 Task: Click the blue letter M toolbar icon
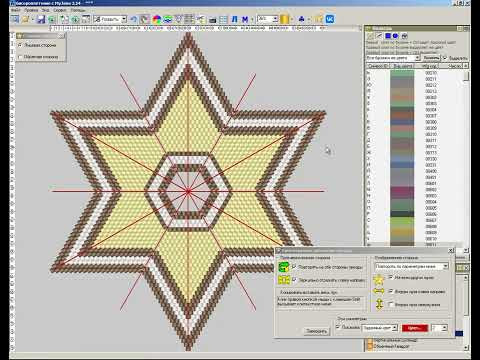pyautogui.click(x=245, y=19)
